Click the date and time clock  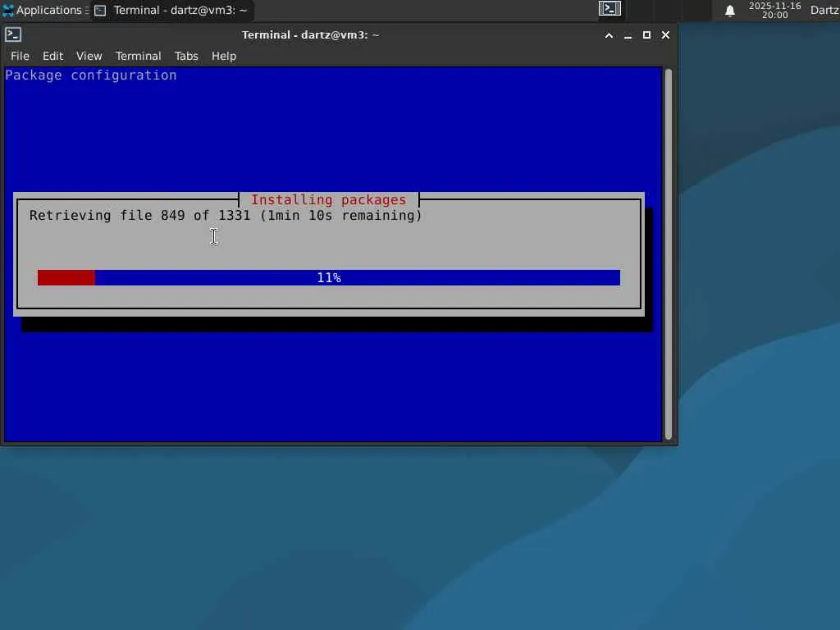pos(774,10)
